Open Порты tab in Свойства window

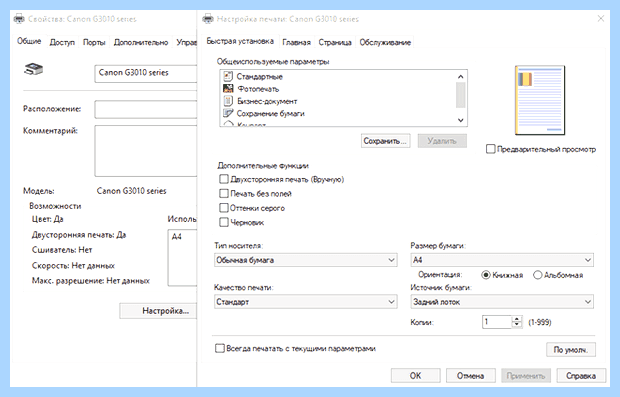(94, 42)
